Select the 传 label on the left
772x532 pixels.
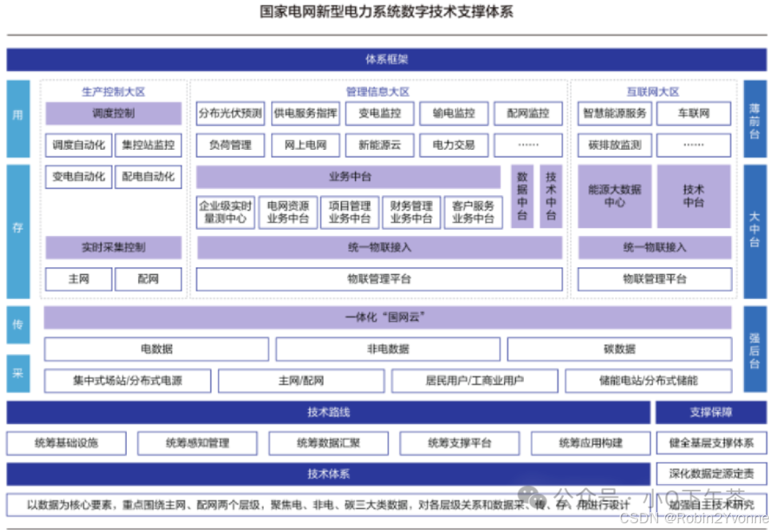point(18,325)
